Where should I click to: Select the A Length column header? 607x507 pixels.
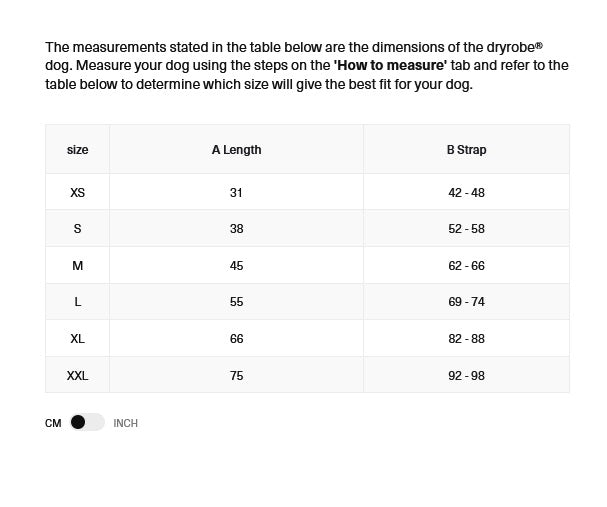(236, 150)
